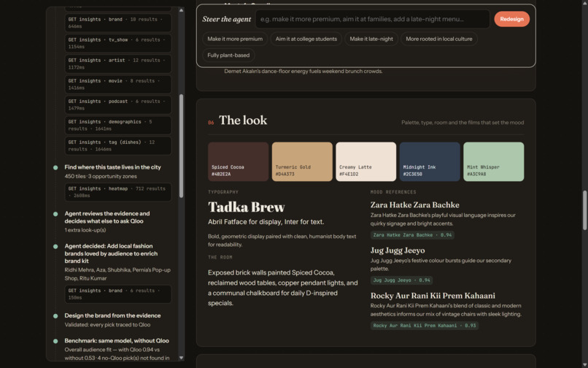The width and height of the screenshot is (588, 368).
Task: Choose 'More rooted in local culture' chip
Action: coord(438,39)
